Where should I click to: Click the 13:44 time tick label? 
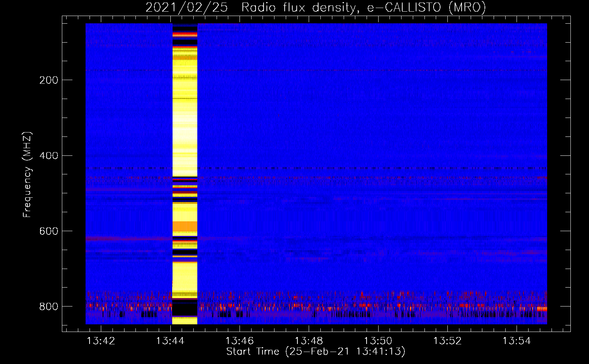[x=170, y=341]
